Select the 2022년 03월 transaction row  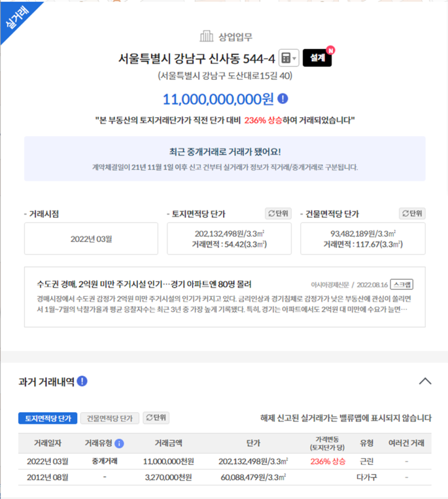coord(225,461)
